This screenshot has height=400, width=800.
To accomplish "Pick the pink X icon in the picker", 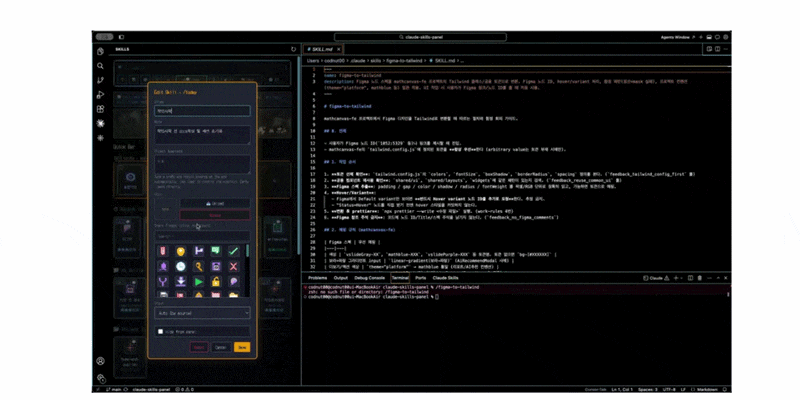I will (234, 266).
